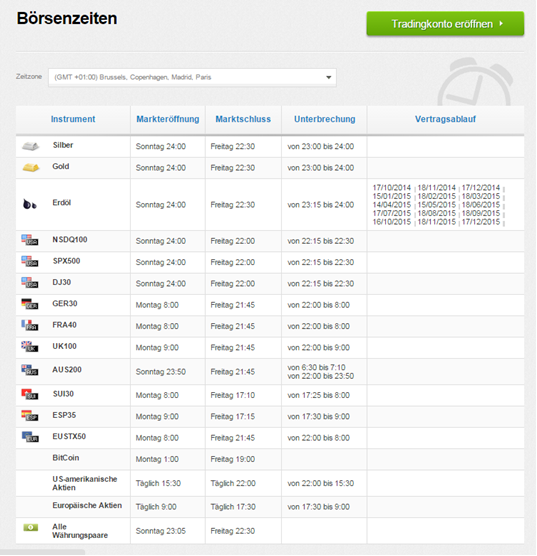
Task: Click the silver bar icon for Silber
Action: pos(30,146)
